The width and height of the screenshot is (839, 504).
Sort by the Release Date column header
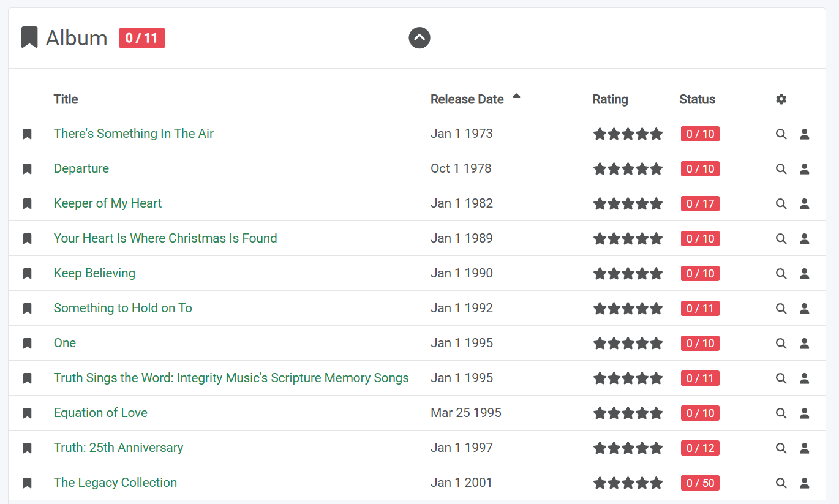tap(467, 99)
